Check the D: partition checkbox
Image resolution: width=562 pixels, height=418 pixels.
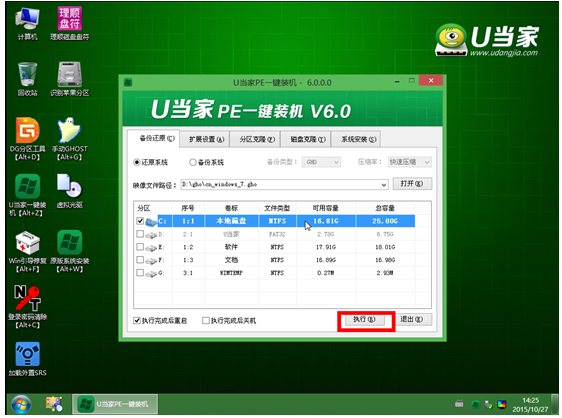pyautogui.click(x=140, y=234)
